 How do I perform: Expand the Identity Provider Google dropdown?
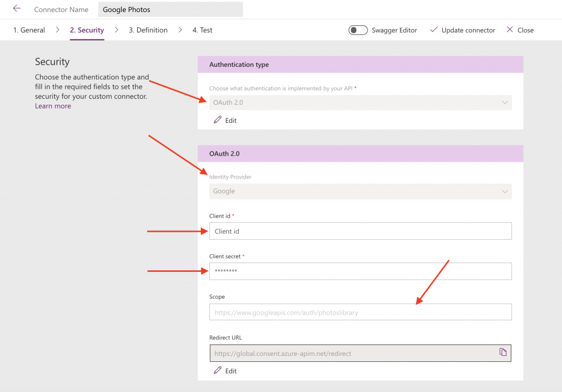click(x=360, y=191)
